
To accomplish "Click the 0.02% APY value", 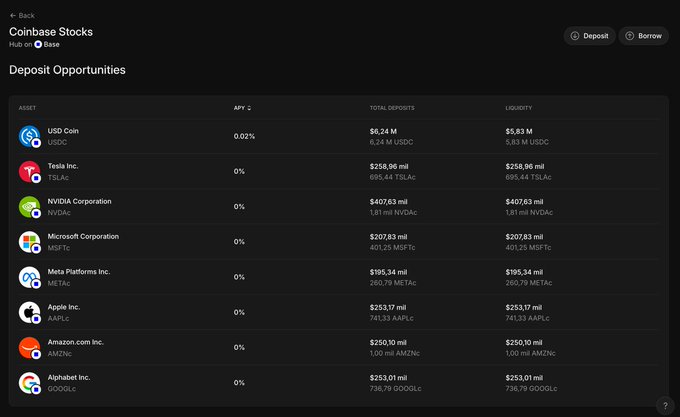I will 244,136.
